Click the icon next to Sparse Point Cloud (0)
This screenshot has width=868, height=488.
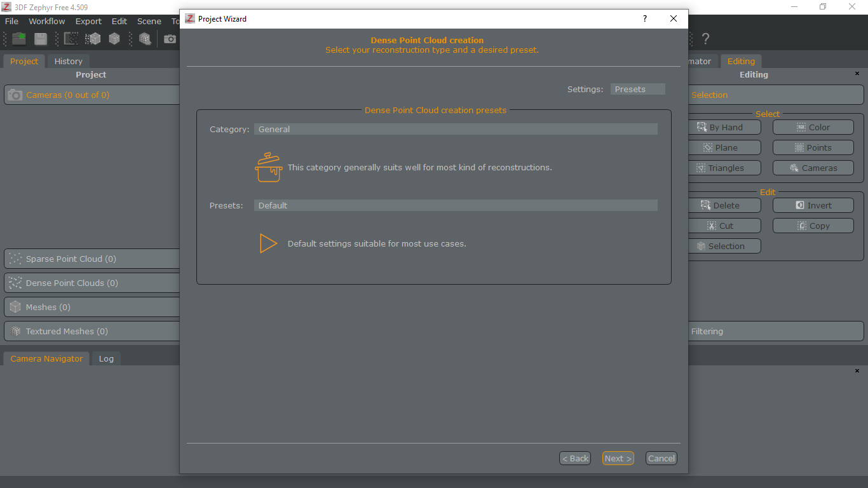click(15, 259)
